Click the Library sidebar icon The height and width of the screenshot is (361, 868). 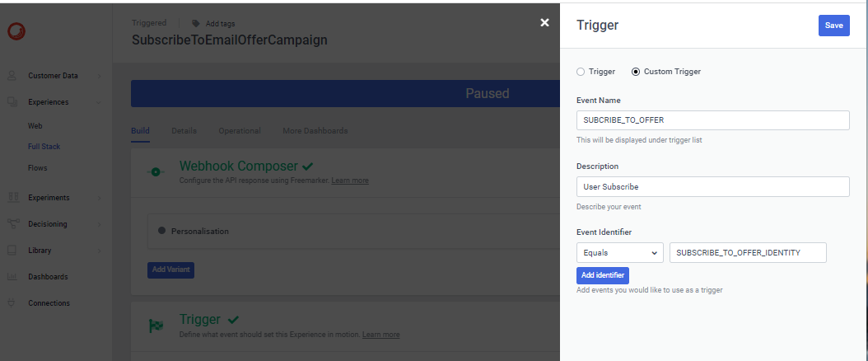pos(12,251)
